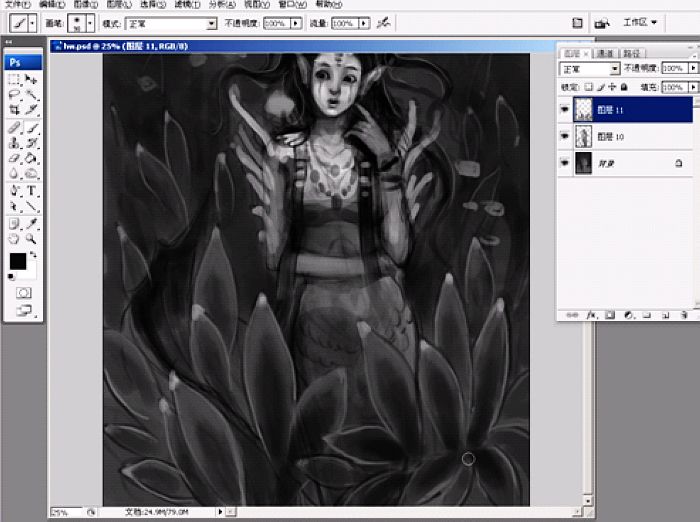Toggle lock transparent pixels

tap(589, 87)
